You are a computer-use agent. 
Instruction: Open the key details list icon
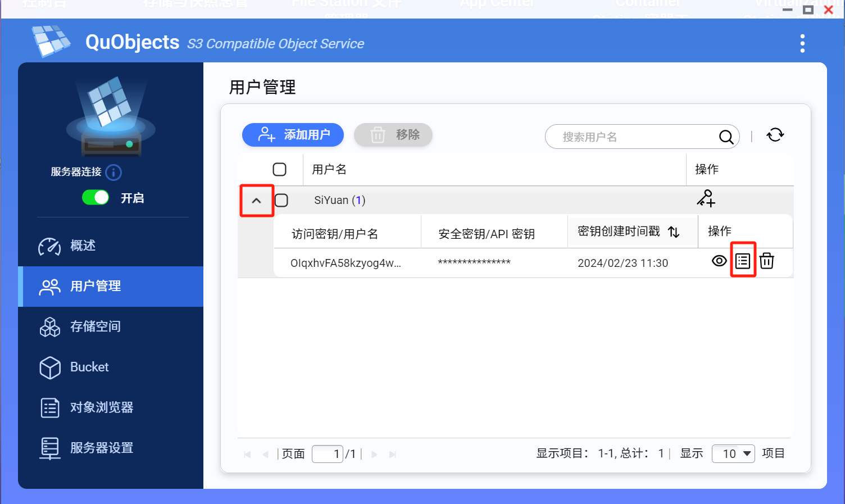743,261
